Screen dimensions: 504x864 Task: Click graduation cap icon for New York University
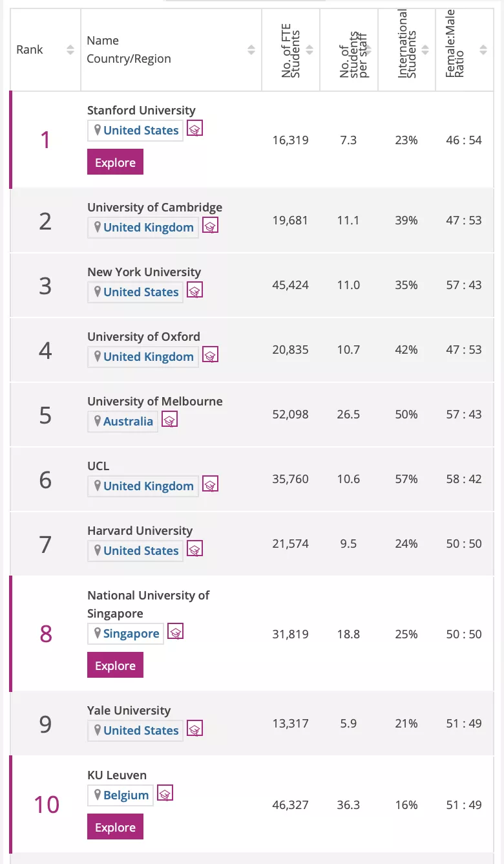pos(194,290)
